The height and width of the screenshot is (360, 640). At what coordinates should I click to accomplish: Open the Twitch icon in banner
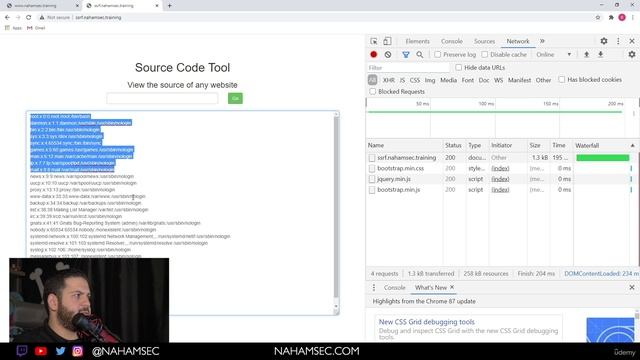point(22,351)
